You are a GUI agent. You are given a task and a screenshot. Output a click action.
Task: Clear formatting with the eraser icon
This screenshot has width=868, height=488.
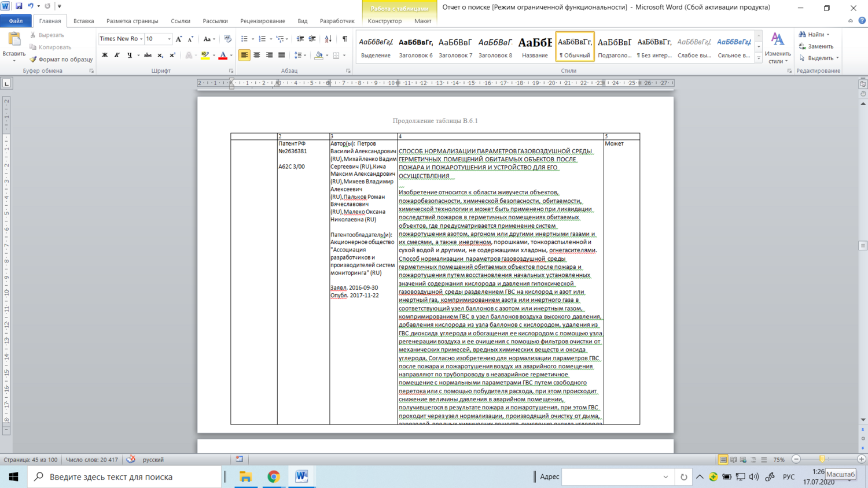point(227,39)
